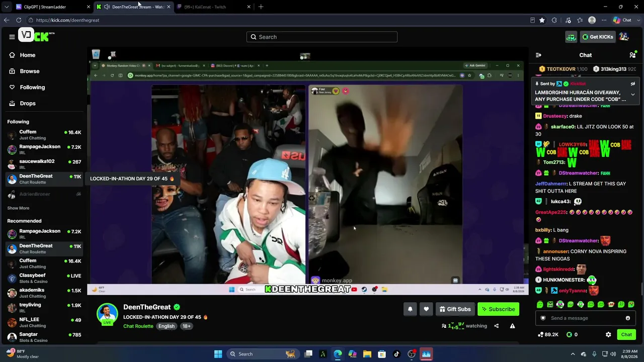This screenshot has height=362, width=644.
Task: Open browser extensions puzzle icon
Action: point(554,20)
